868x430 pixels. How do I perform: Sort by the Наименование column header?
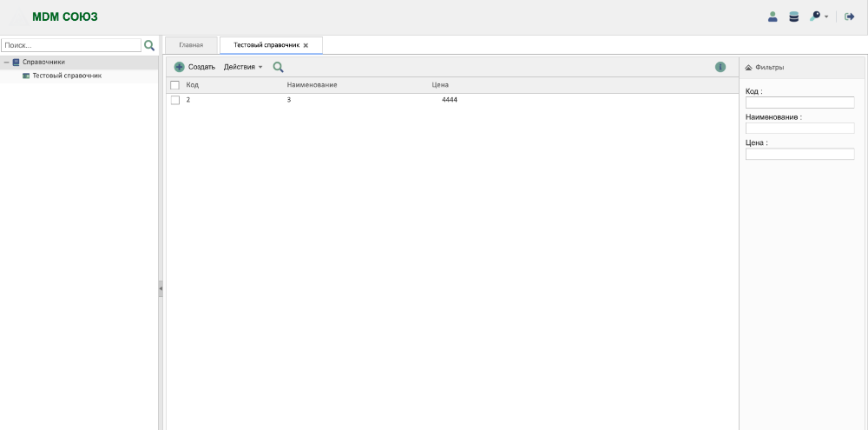click(x=312, y=85)
